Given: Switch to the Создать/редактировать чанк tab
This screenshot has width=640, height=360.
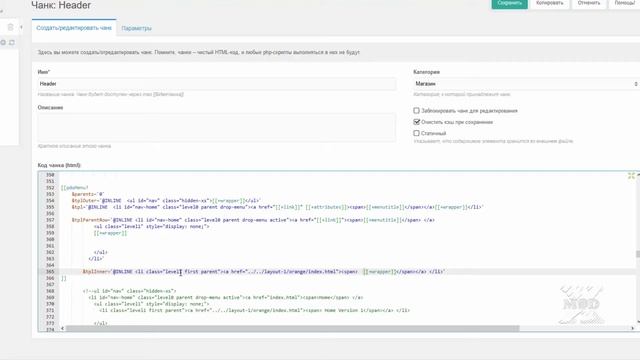Looking at the screenshot, I should click(74, 28).
